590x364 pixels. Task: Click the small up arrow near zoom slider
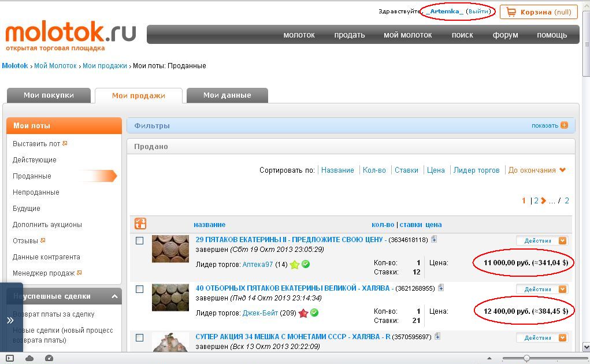(x=489, y=358)
